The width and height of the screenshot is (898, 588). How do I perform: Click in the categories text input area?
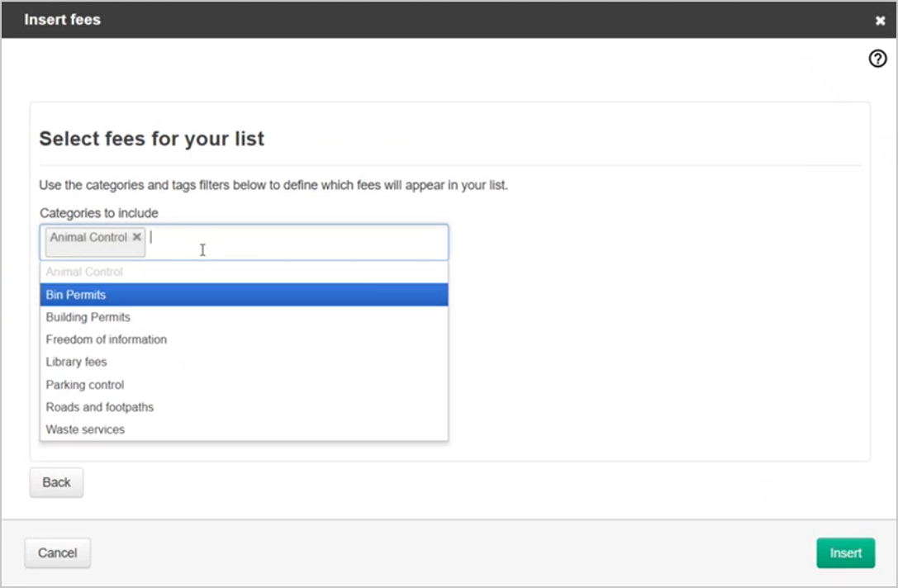tap(297, 242)
